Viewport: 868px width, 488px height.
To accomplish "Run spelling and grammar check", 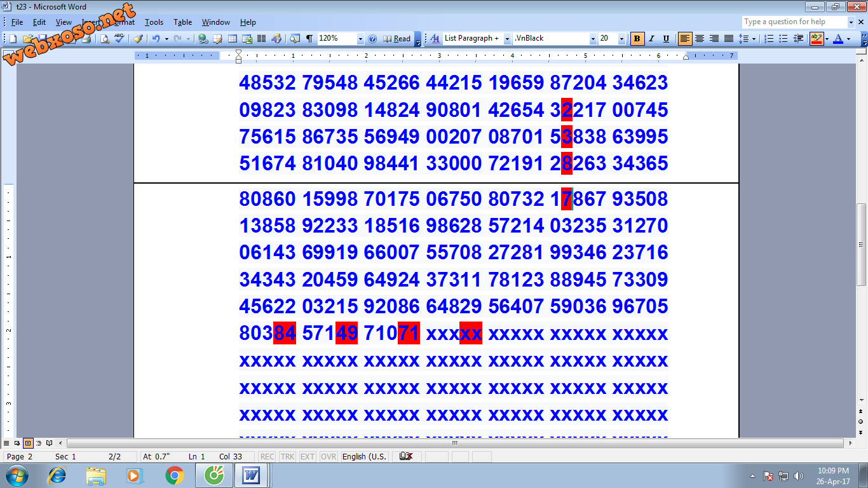I will point(119,39).
